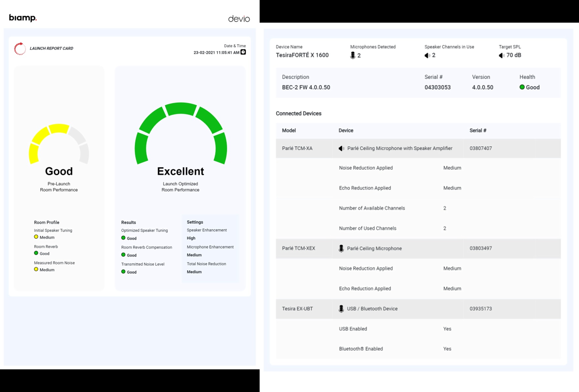This screenshot has width=579, height=392.
Task: Click the Pre-Launch Room Performance caption
Action: (x=59, y=187)
